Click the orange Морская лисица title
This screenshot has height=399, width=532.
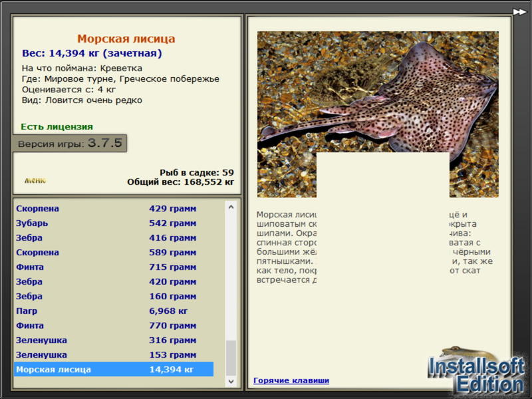[126, 39]
